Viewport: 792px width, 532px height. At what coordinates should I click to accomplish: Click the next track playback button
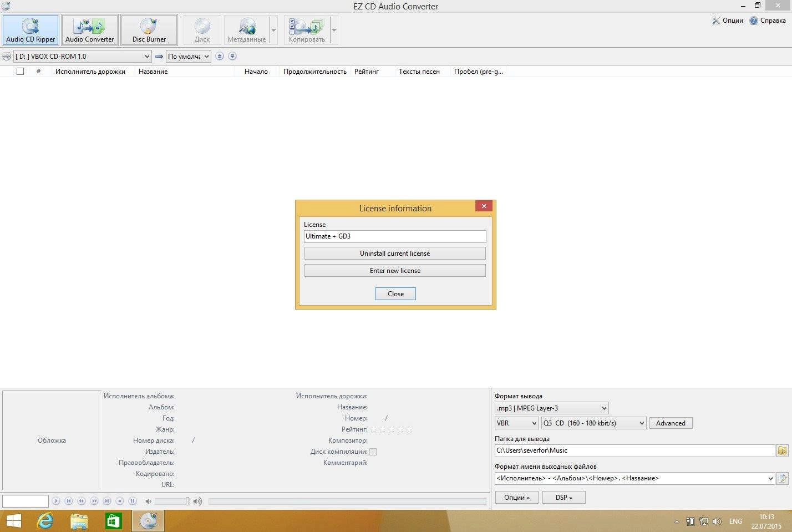coord(107,501)
